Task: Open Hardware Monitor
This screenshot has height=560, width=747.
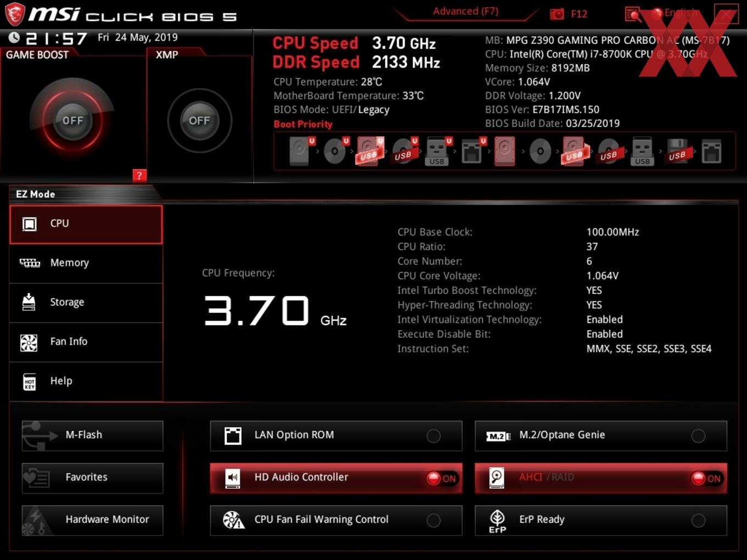Action: [x=92, y=520]
